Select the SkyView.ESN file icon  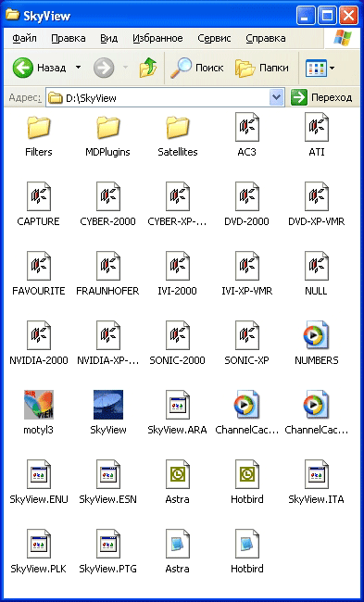pyautogui.click(x=107, y=474)
